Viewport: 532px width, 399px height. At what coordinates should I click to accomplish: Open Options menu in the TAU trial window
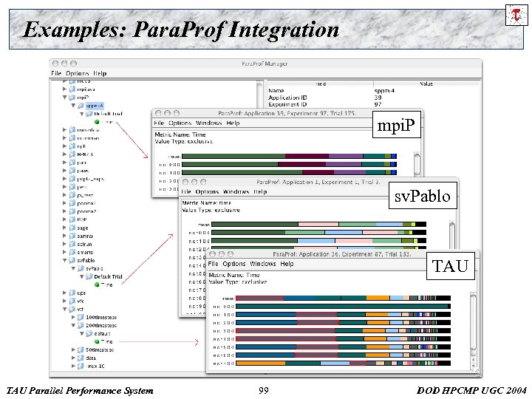(x=234, y=264)
